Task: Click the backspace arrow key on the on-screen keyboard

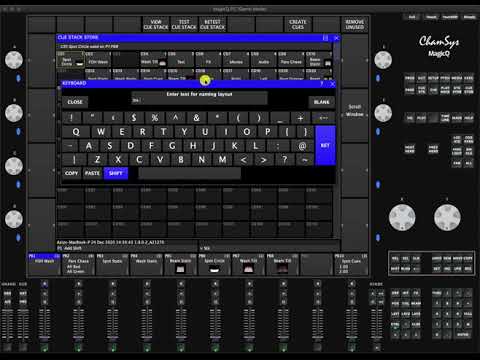Action: click(x=323, y=118)
